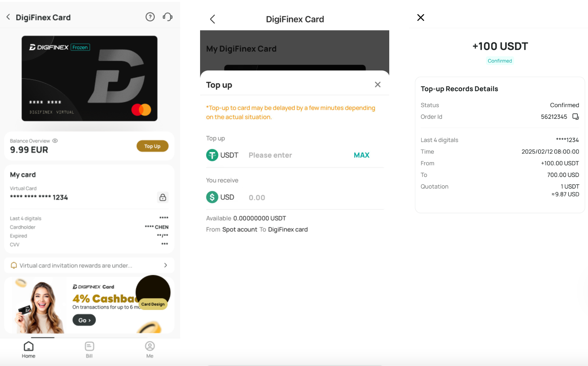Image resolution: width=588 pixels, height=366 pixels.
Task: Click Go on cashback banner
Action: point(84,320)
